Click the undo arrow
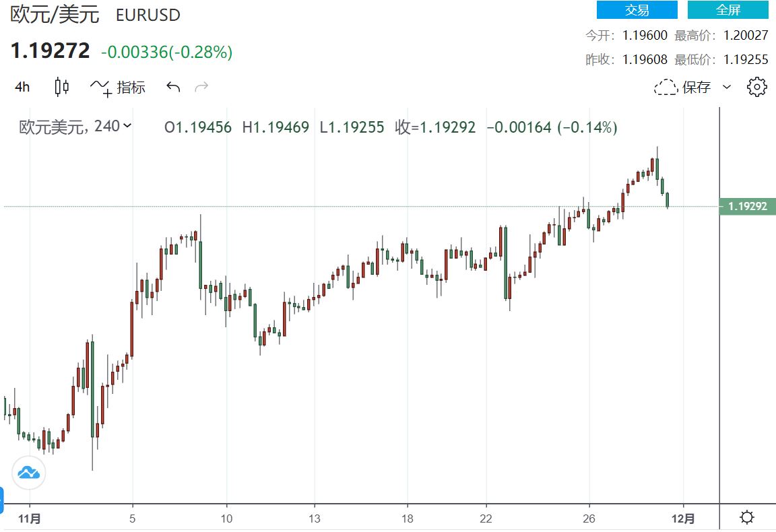The width and height of the screenshot is (776, 532). (x=173, y=87)
